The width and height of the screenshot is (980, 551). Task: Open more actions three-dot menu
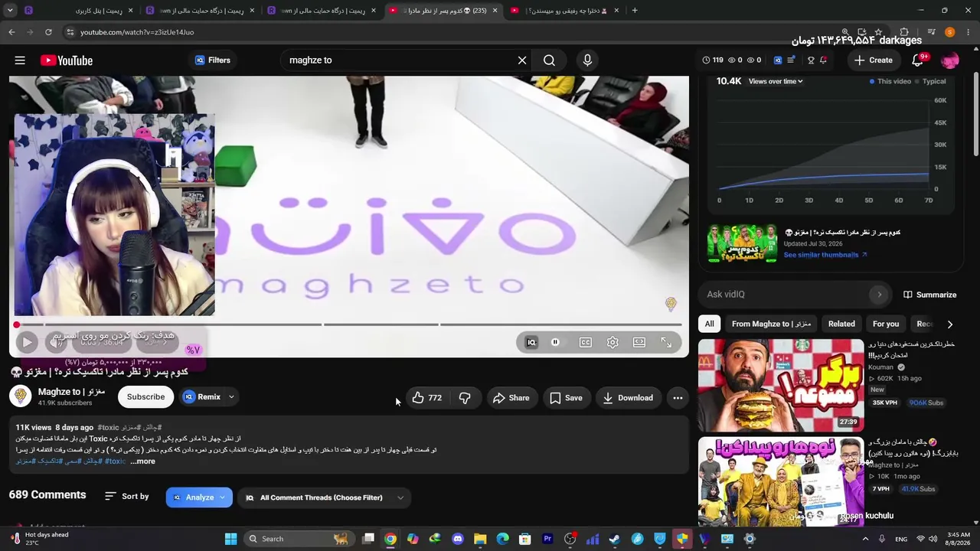[x=678, y=398]
